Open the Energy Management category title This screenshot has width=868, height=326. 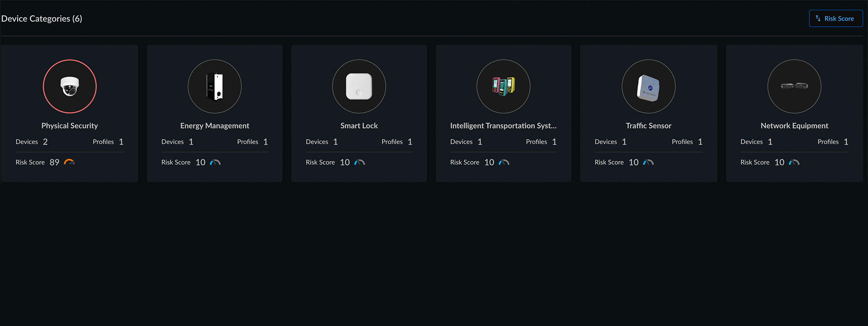click(215, 126)
